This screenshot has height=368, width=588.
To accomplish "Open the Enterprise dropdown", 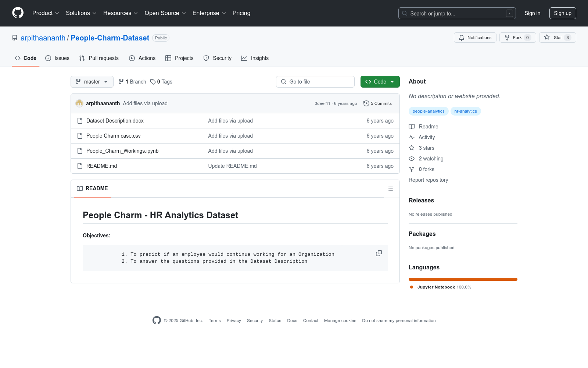I will (209, 13).
